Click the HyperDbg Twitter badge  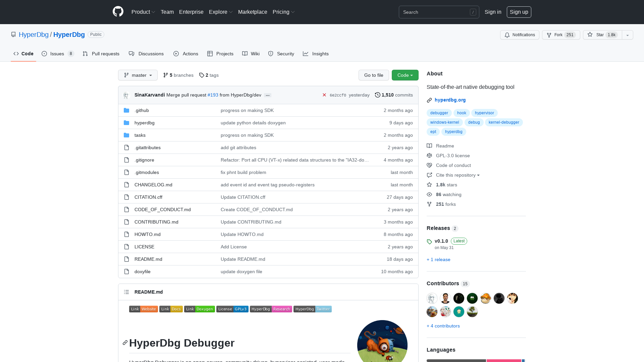pyautogui.click(x=313, y=309)
